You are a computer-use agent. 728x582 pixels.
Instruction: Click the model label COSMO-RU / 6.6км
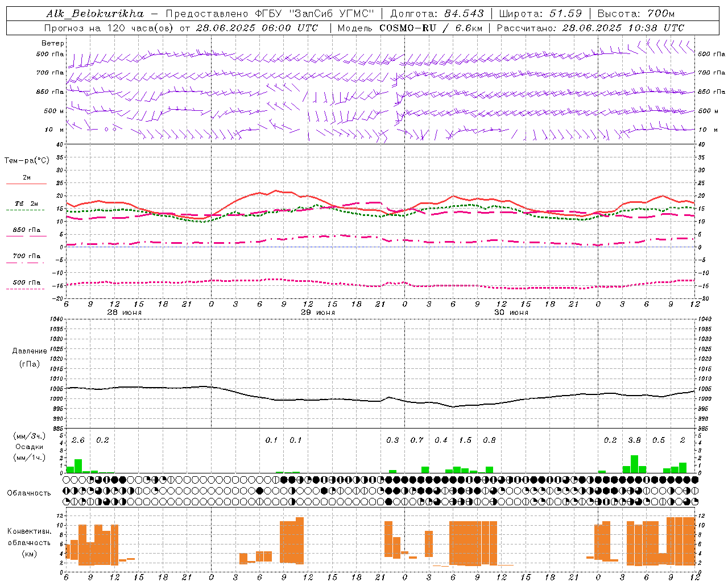coord(431,28)
